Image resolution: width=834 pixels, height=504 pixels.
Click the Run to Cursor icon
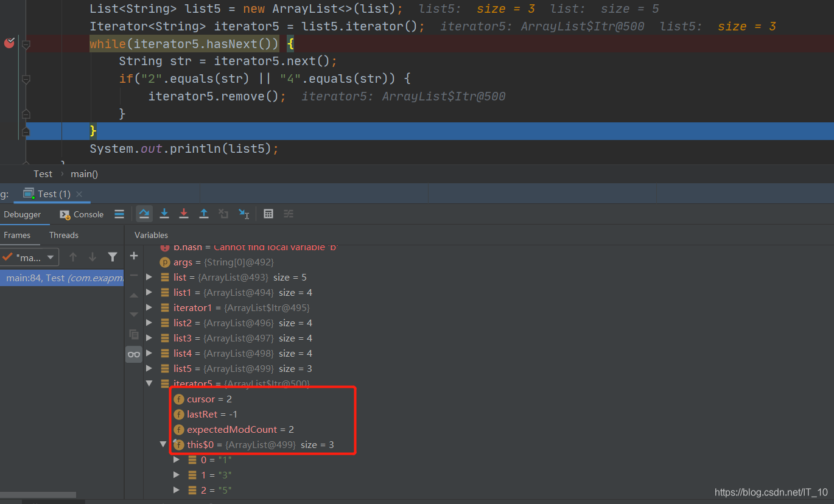tap(244, 214)
